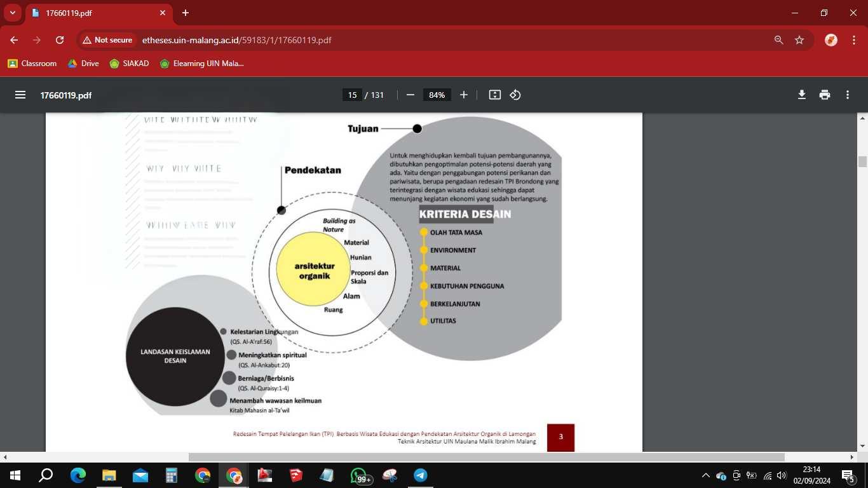Open the PDF viewer more actions menu

tap(848, 95)
